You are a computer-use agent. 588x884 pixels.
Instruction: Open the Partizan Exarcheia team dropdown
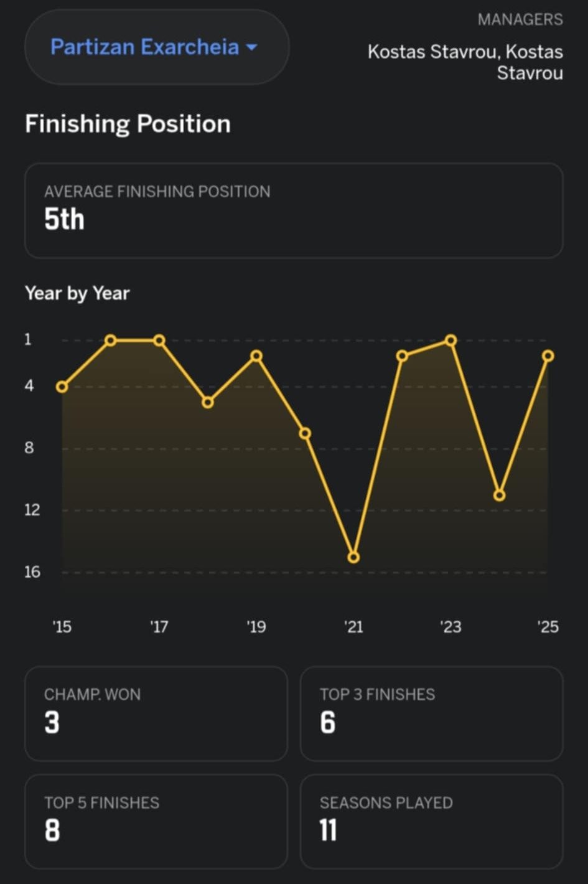click(144, 47)
